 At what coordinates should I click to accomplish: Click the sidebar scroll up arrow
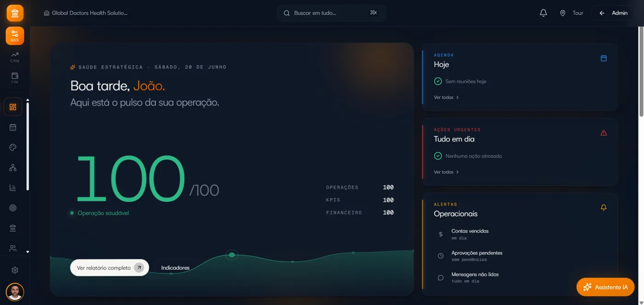pos(28,100)
